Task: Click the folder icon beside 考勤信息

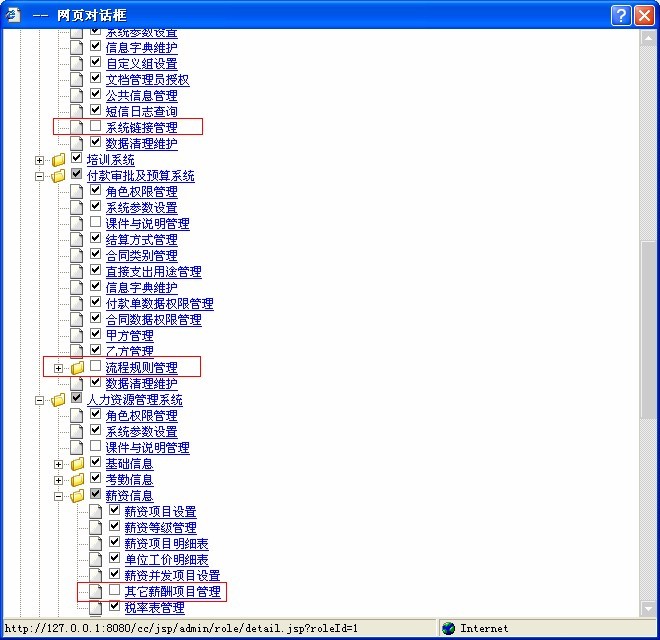Action: [x=77, y=480]
